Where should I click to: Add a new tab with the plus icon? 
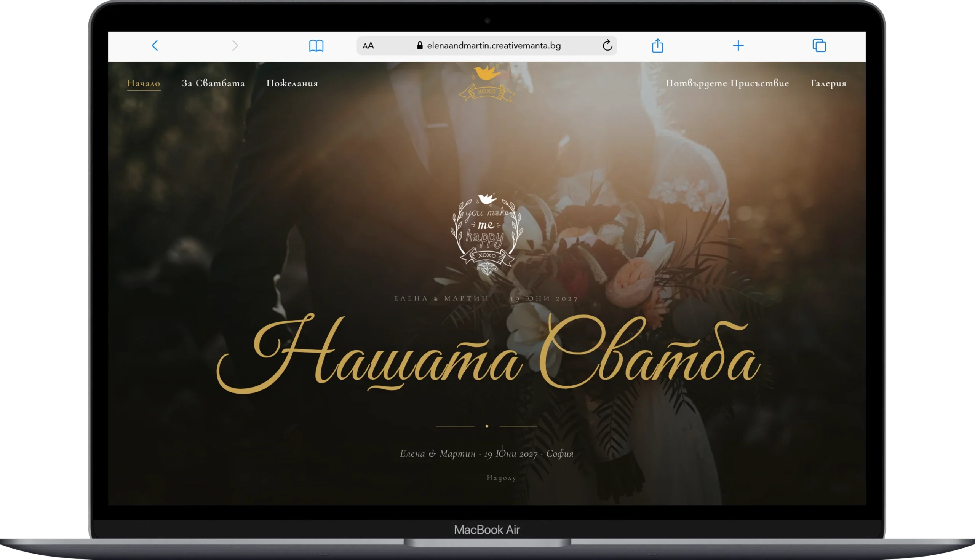[738, 46]
